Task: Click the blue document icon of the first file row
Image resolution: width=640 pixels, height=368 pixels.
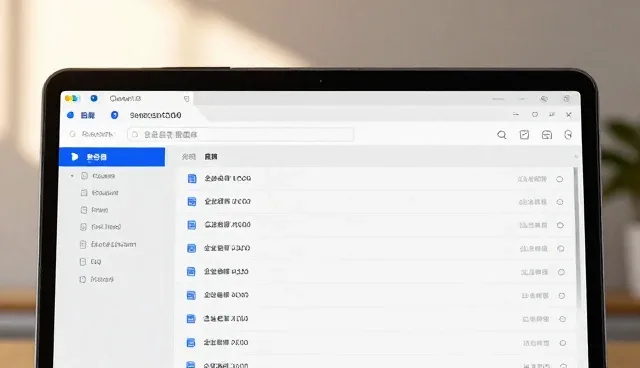Action: coord(192,178)
